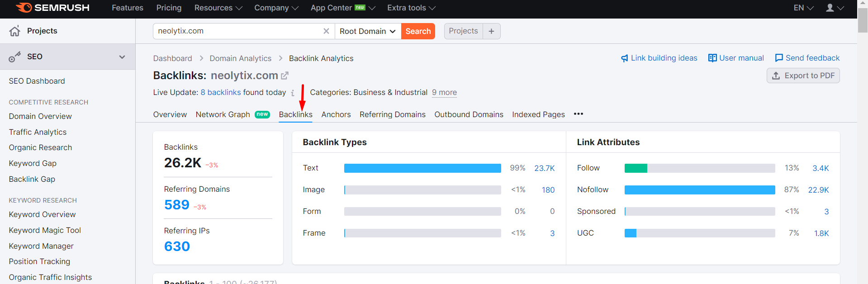Open Position Tracking in sidebar
The width and height of the screenshot is (868, 284).
click(40, 261)
